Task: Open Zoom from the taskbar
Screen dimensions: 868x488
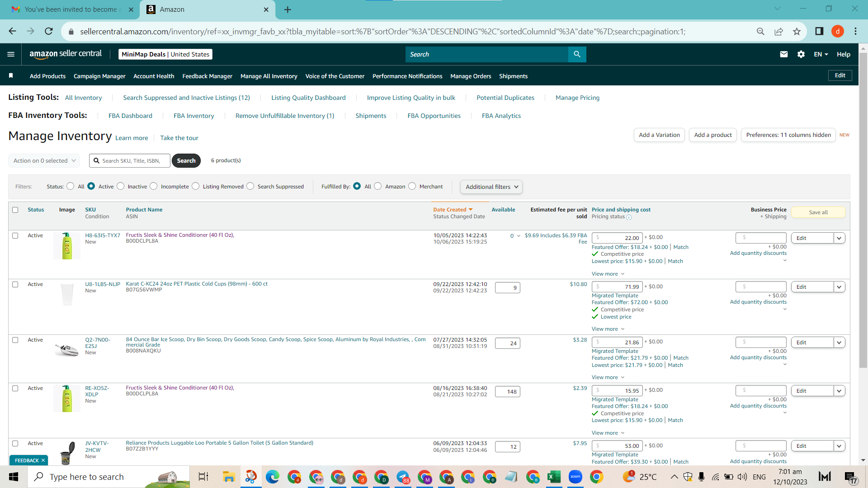Action: point(576,477)
